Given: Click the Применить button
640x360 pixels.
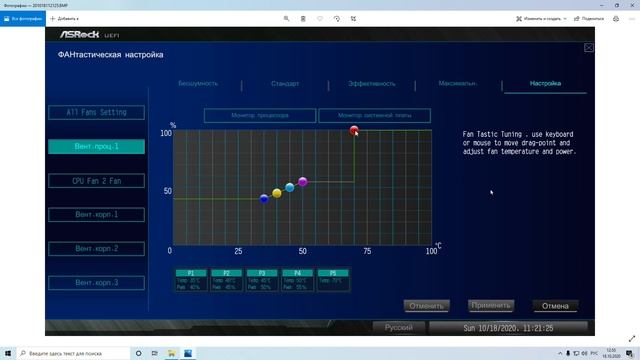Looking at the screenshot, I should click(491, 305).
